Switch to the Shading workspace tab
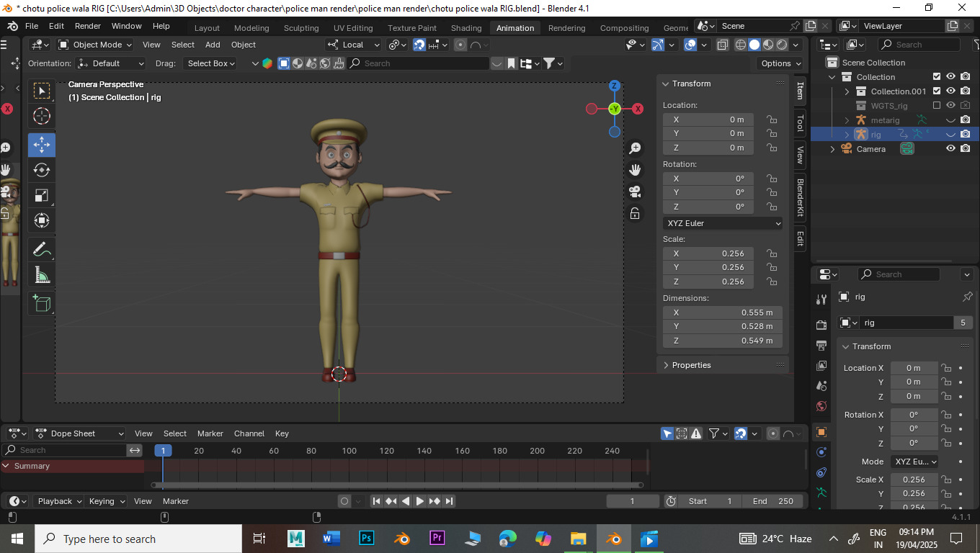Viewport: 980px width, 553px height. (x=466, y=28)
